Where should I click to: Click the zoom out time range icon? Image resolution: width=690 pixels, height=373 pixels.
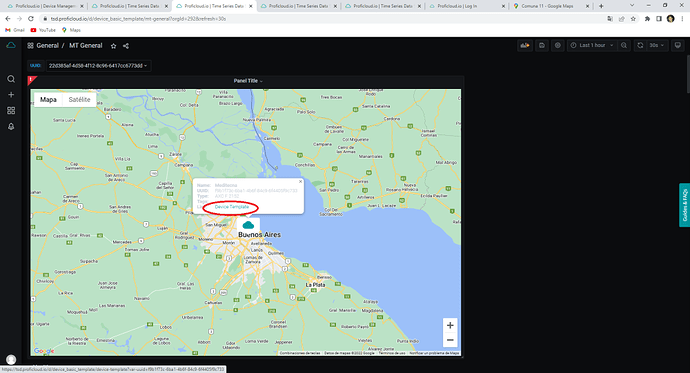tap(624, 45)
